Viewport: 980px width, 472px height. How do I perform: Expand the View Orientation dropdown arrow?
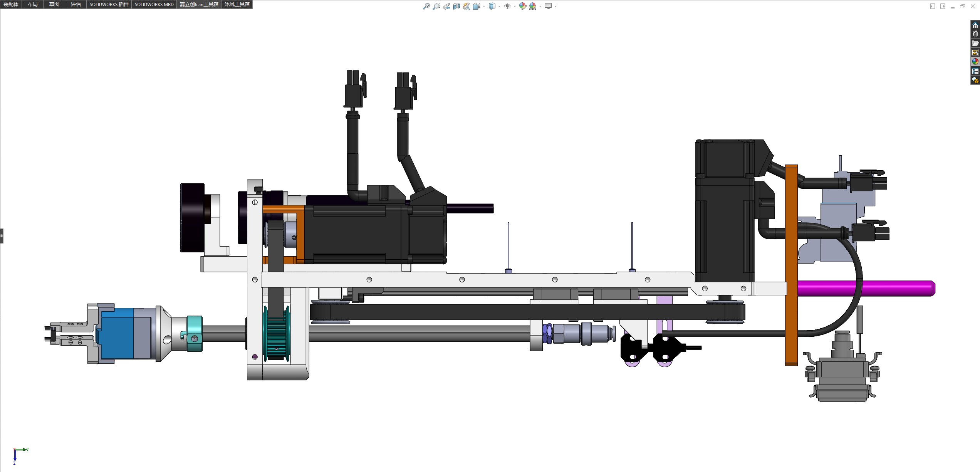tap(484, 7)
